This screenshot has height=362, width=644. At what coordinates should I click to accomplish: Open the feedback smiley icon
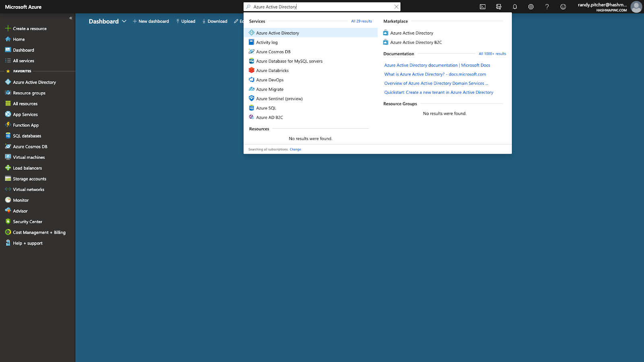tap(563, 7)
